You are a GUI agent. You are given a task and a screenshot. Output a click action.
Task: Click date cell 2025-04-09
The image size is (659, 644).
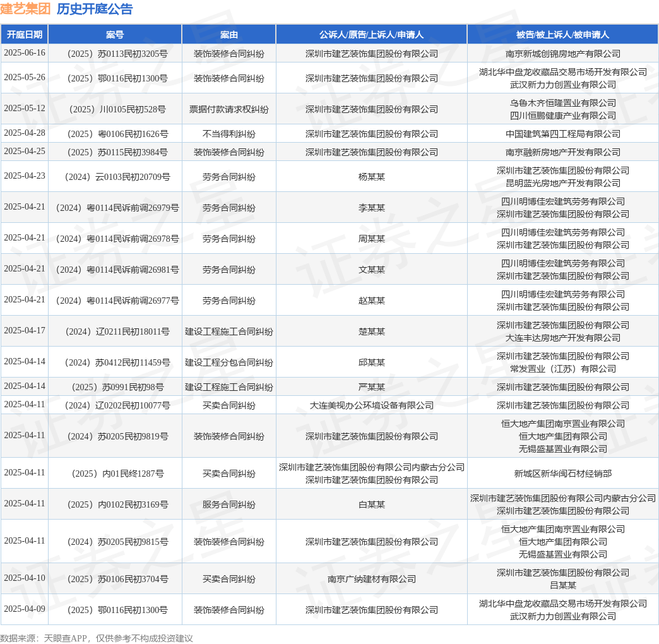click(25, 609)
